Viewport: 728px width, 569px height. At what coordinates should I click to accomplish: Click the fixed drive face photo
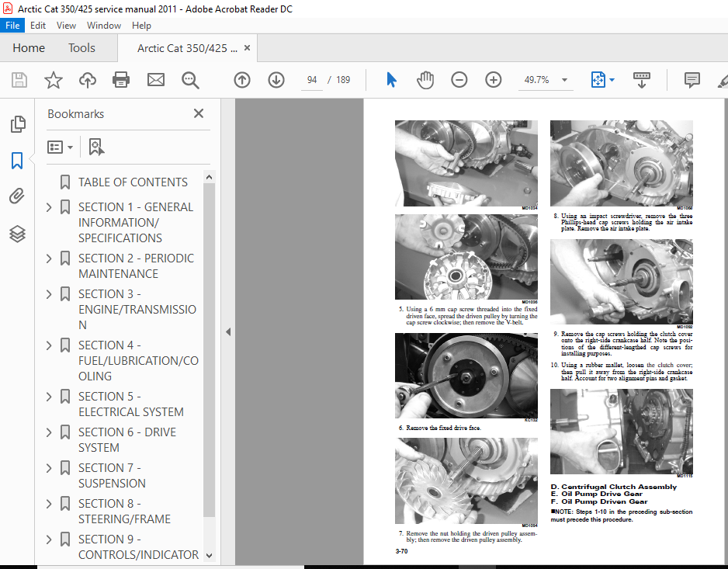(x=466, y=375)
